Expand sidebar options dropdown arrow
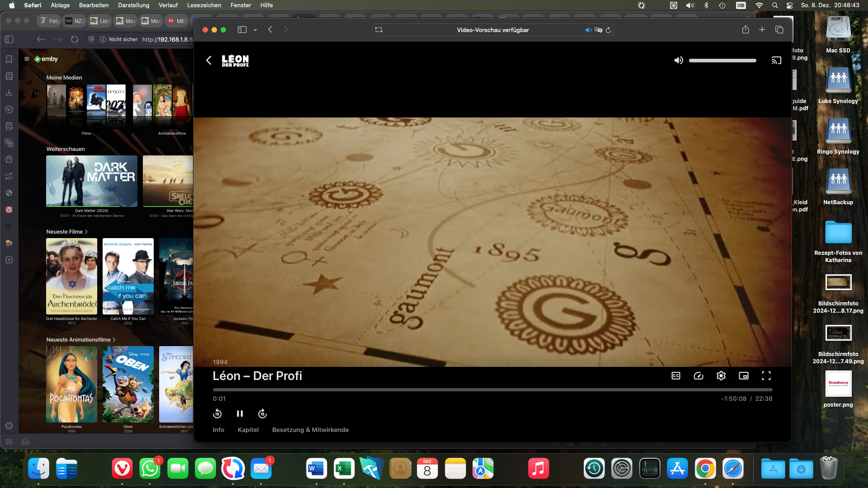The image size is (868, 488). click(255, 30)
